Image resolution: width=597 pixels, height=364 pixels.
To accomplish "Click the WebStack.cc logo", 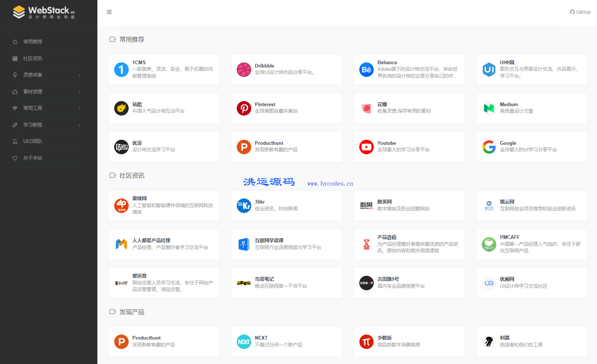I will coord(44,12).
